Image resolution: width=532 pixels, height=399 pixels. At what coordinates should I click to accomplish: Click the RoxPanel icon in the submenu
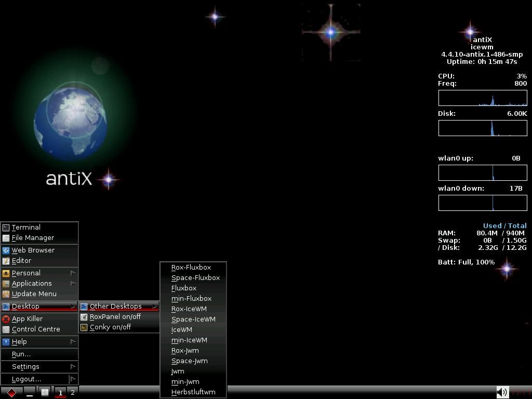coord(84,317)
